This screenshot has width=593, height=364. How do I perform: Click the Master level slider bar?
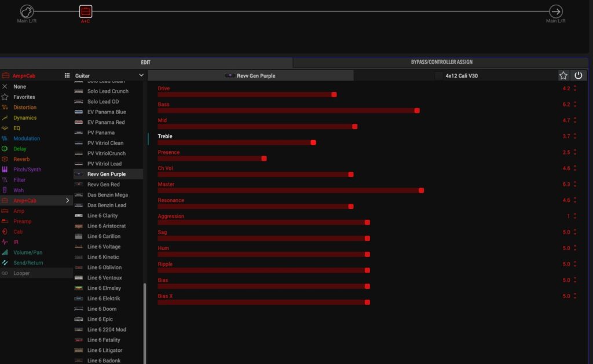(x=290, y=190)
